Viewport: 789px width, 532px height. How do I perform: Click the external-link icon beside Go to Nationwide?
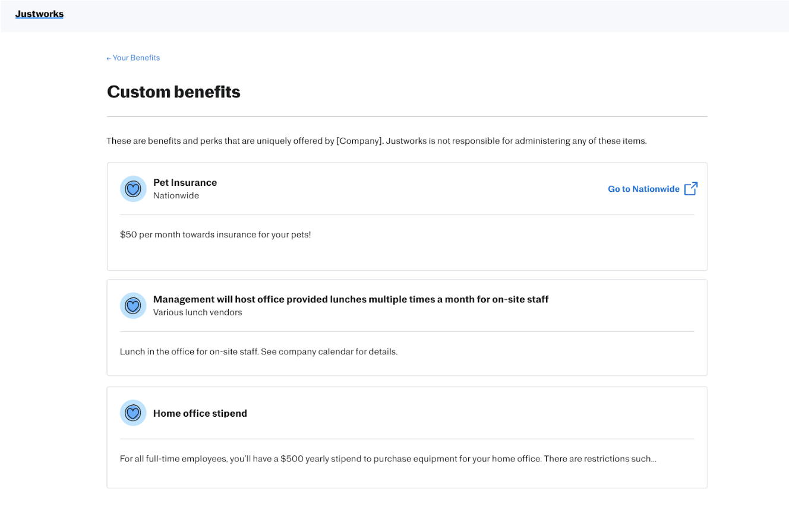(x=691, y=188)
